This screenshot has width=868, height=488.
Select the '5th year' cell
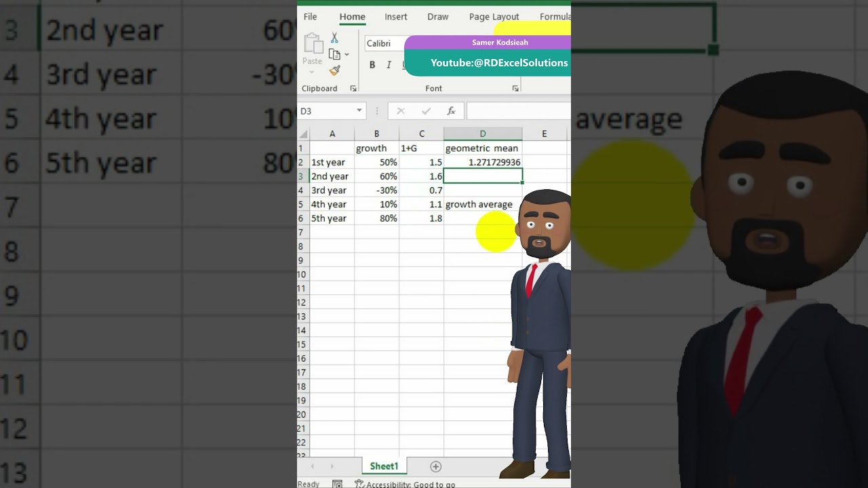pos(332,218)
